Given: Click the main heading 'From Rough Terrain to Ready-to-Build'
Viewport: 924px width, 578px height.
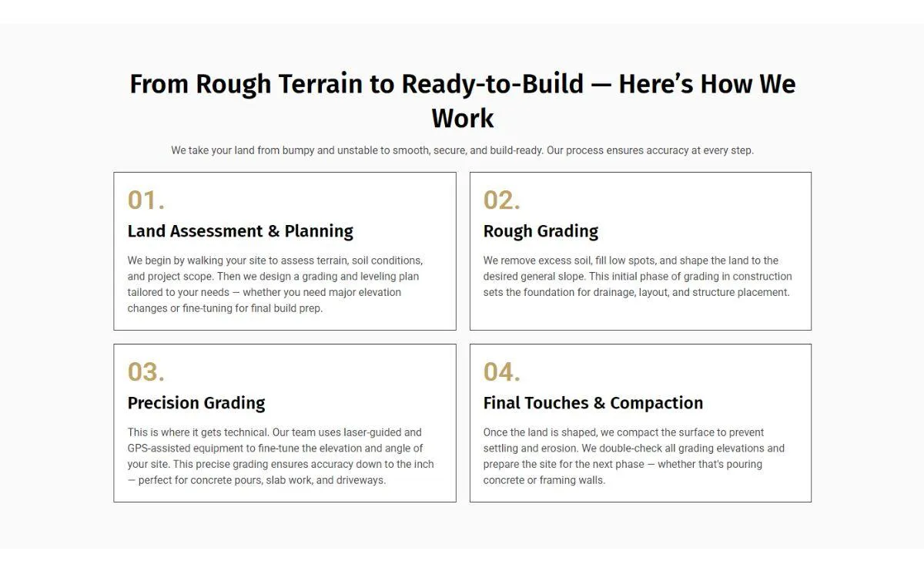Looking at the screenshot, I should click(x=462, y=100).
